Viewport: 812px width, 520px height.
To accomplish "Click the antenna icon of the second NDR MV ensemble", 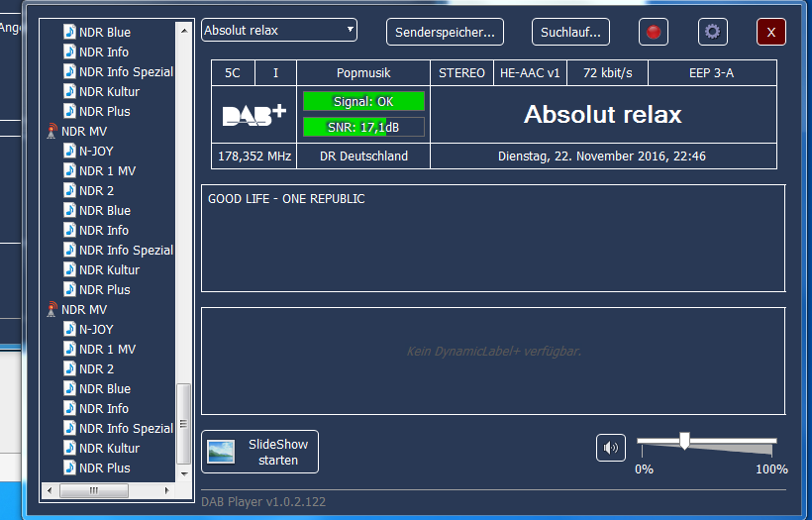I will 51,309.
